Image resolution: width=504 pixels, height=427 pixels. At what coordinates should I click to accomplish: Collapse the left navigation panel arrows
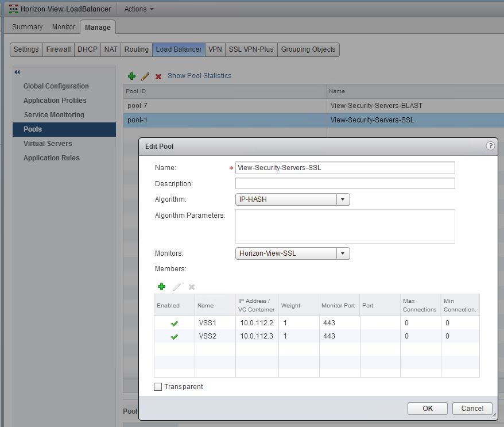pyautogui.click(x=17, y=72)
